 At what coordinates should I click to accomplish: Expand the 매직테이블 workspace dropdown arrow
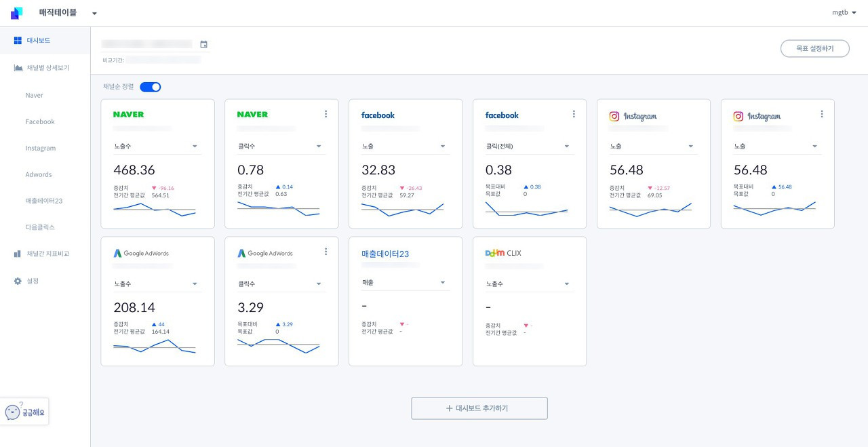(94, 13)
